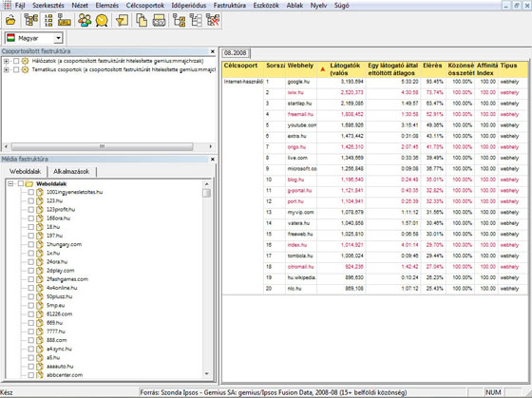Click the Hungarian flag icon

tap(11, 38)
